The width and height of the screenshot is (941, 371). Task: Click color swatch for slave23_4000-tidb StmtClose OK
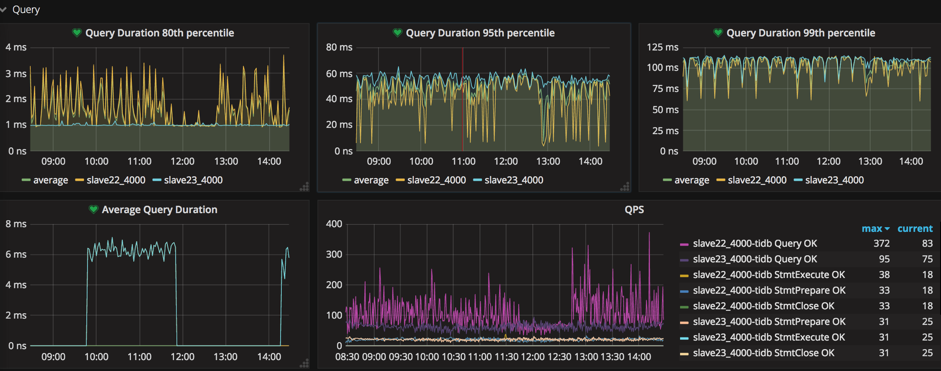pos(684,353)
